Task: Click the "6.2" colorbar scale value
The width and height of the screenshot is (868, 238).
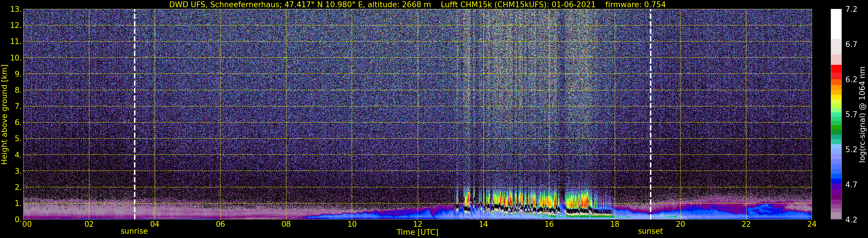Action: pyautogui.click(x=852, y=80)
